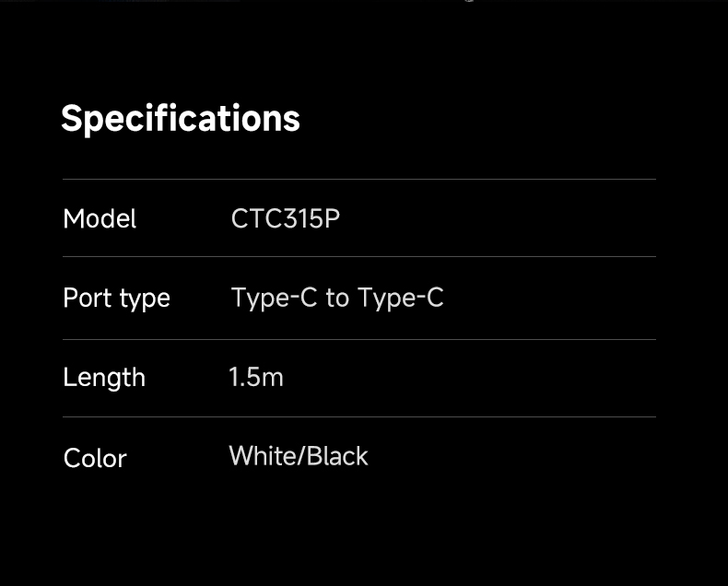The image size is (728, 586).
Task: Select the Color row label
Action: pyautogui.click(x=95, y=458)
